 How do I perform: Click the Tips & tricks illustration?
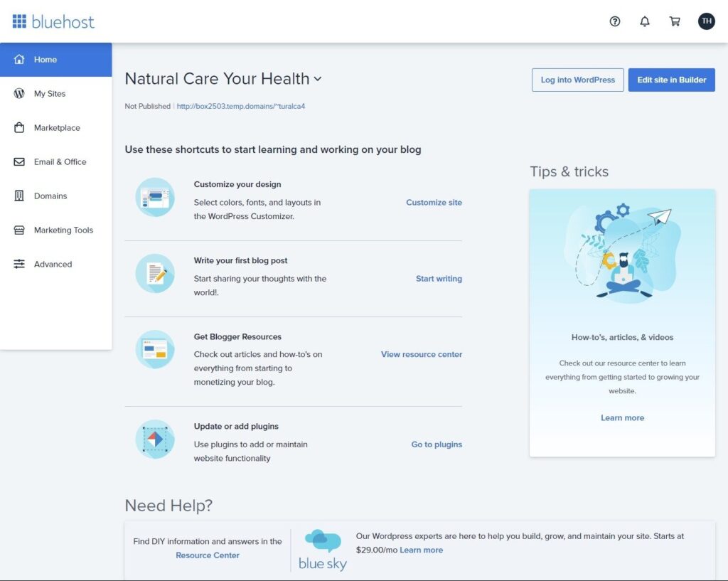click(622, 252)
